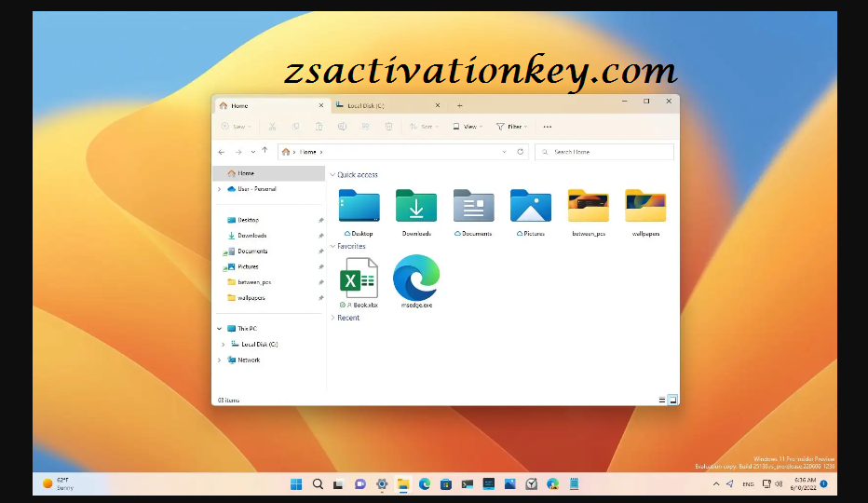Click the Share toolbar icon
Viewport: 868px width, 503px height.
365,127
